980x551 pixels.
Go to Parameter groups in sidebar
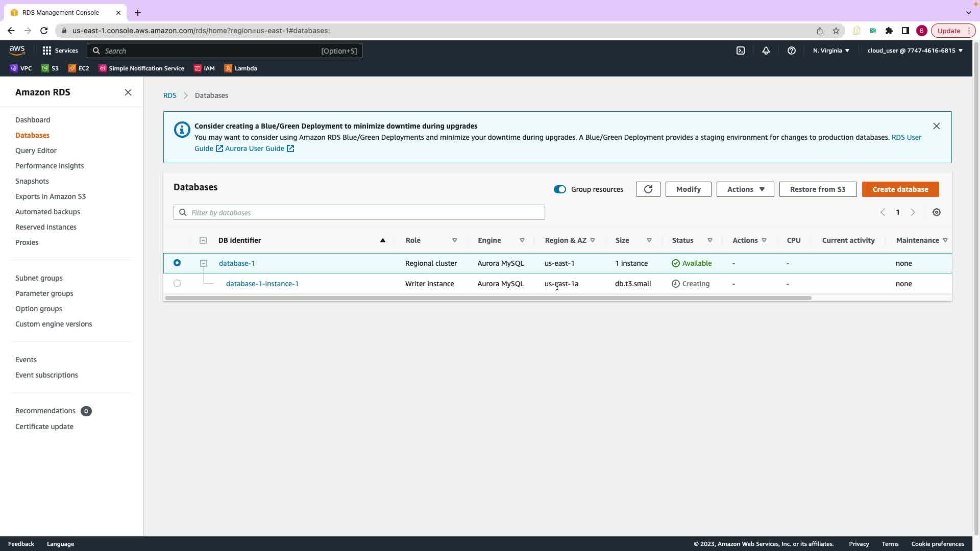pos(44,293)
